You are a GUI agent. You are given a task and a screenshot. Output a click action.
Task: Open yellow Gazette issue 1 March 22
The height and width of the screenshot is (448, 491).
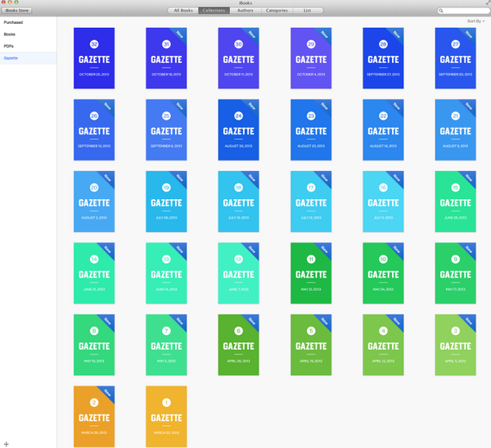click(x=166, y=416)
